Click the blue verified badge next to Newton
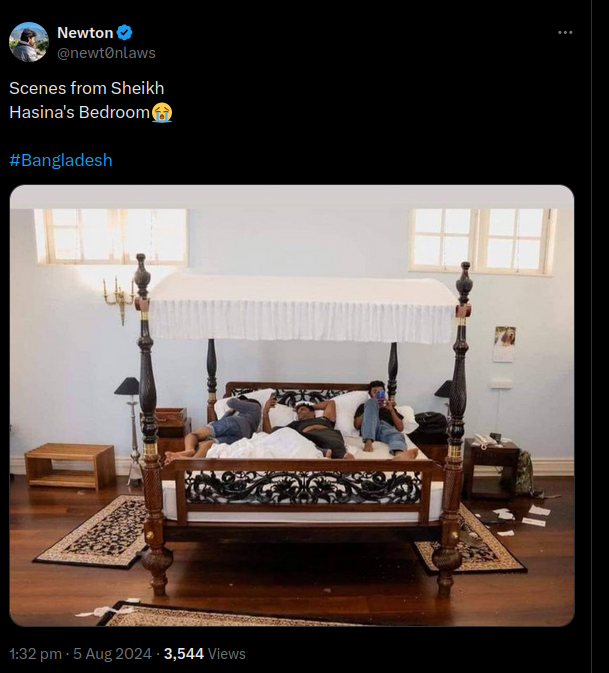This screenshot has height=673, width=609. coord(124,33)
